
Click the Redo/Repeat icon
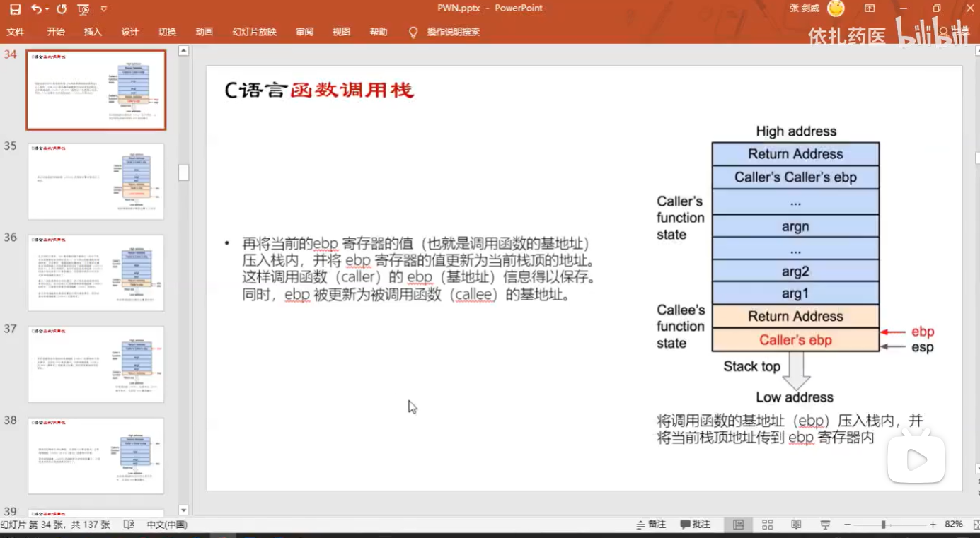[62, 9]
